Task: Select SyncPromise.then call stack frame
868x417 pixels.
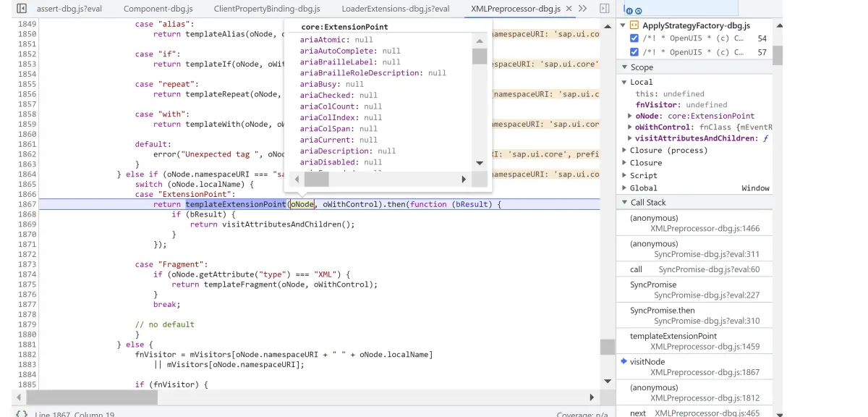Action: [694, 315]
